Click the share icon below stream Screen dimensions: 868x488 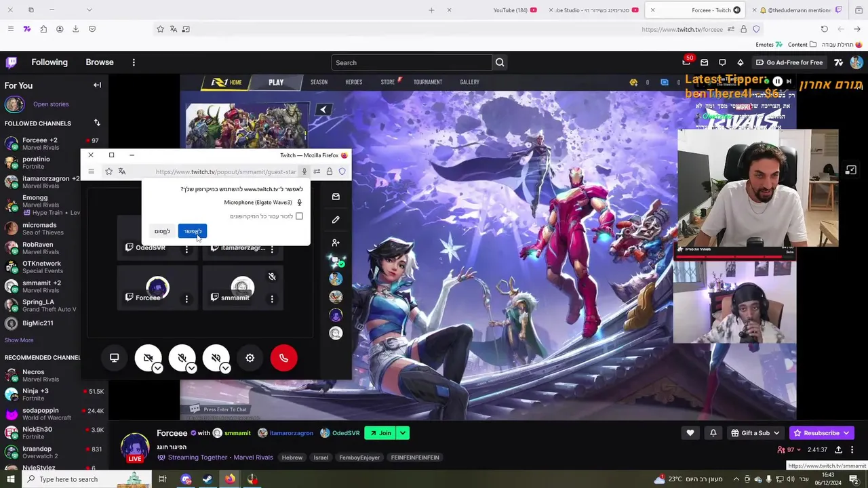(x=838, y=450)
